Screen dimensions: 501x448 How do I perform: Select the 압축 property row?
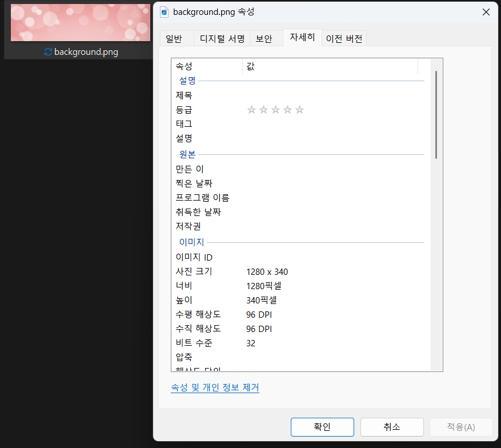(x=300, y=357)
